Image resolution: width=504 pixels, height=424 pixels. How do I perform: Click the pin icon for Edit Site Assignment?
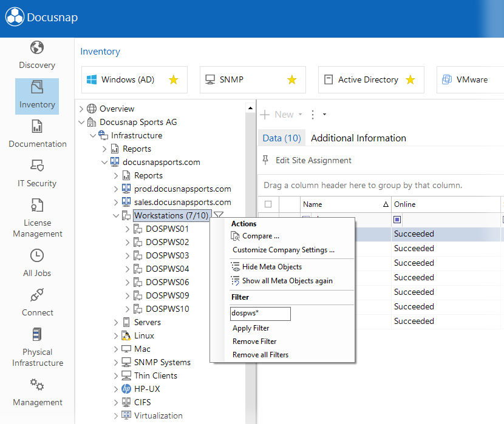pos(265,160)
